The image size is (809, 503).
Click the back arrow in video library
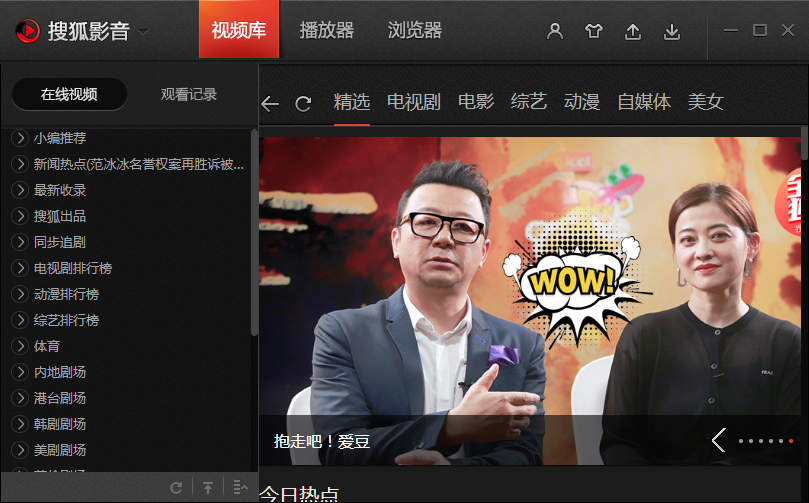270,103
